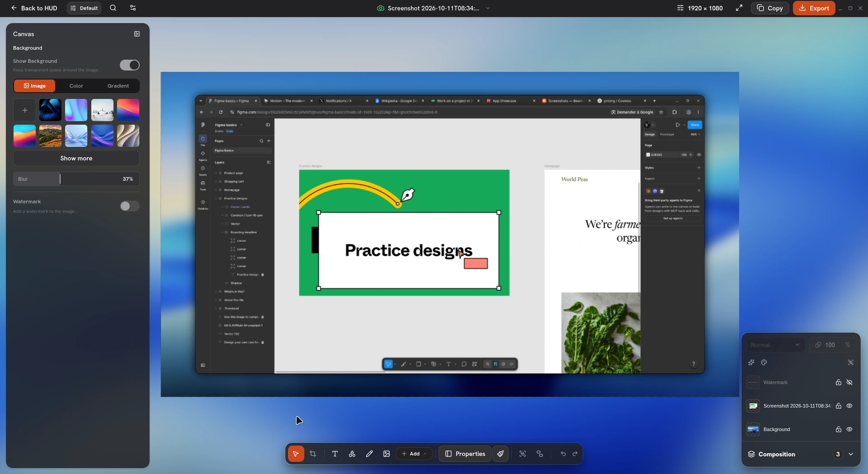Click the Show more backgrounds button
This screenshot has width=868, height=474.
click(76, 158)
